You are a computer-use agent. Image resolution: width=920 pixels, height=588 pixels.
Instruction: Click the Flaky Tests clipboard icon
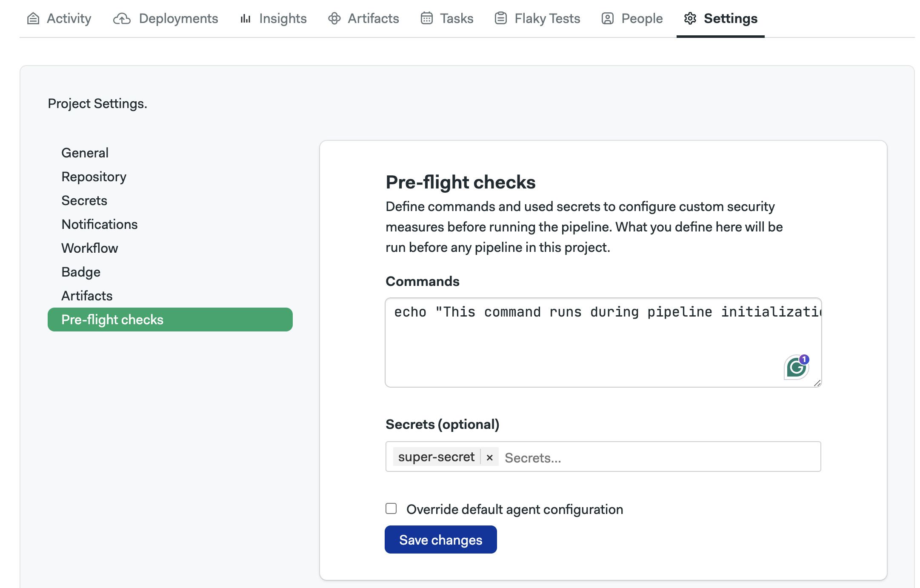(501, 18)
